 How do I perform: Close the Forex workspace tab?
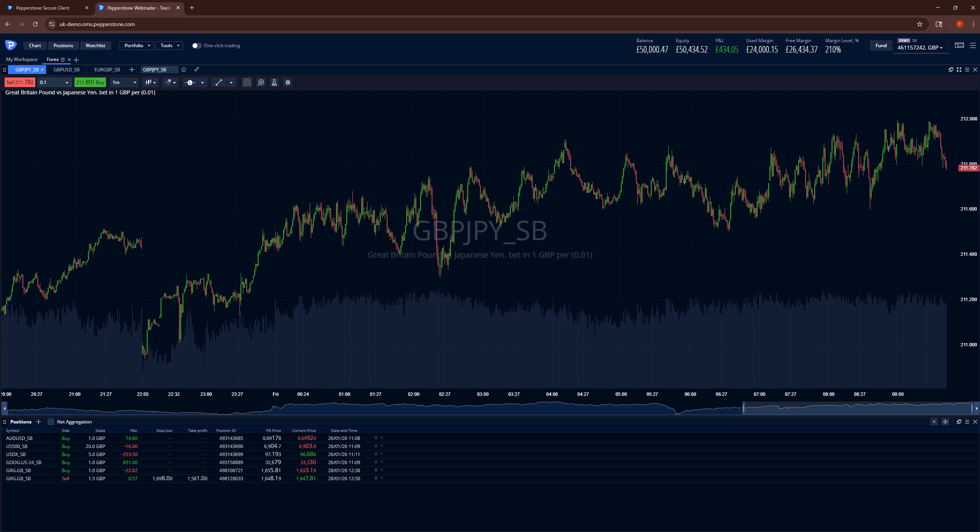pos(69,59)
